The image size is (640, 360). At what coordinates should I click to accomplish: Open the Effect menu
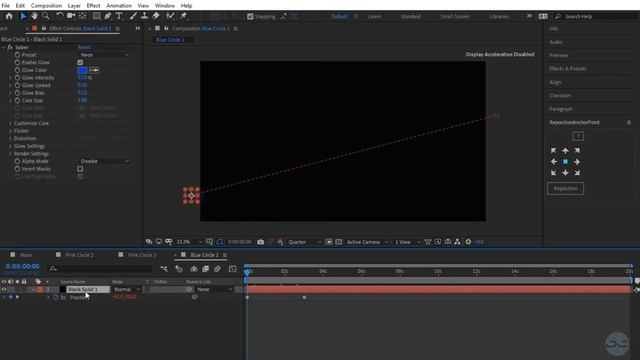click(93, 6)
